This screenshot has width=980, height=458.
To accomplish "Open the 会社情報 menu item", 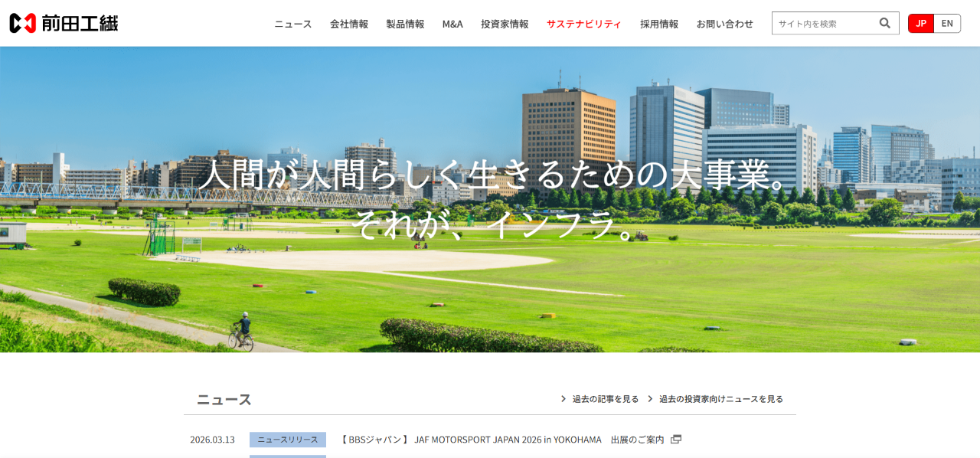I will (348, 24).
